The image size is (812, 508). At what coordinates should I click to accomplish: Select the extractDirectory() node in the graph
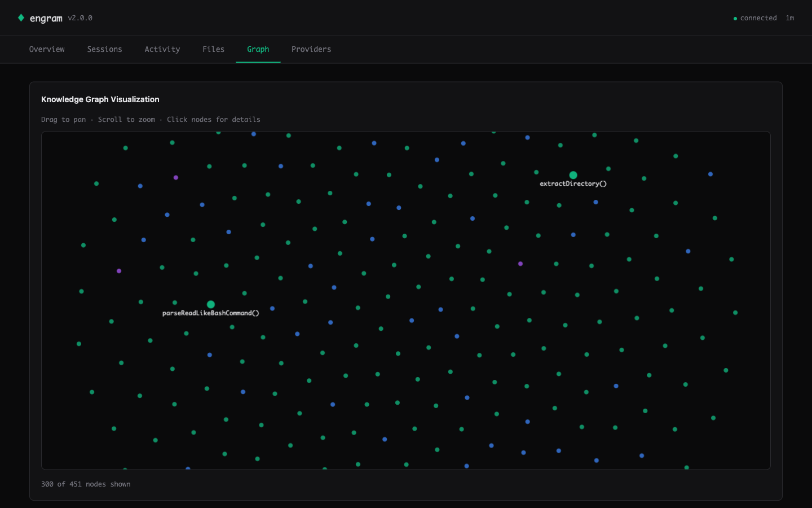[x=573, y=175]
